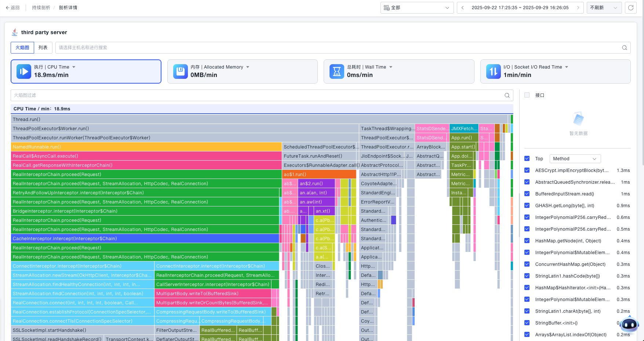644x341 pixels.
Task: Enable the 接口 checkbox
Action: click(527, 95)
